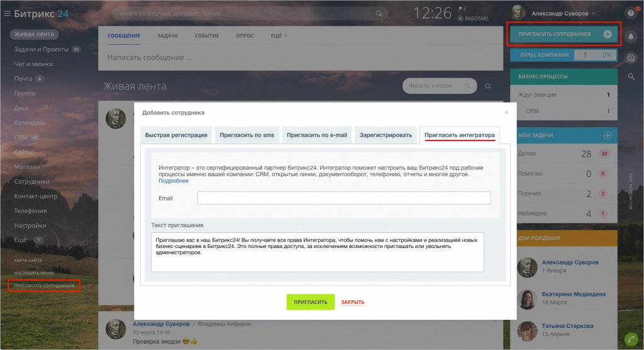The height and width of the screenshot is (350, 644).
Task: Expand the Александр Суворов user menu arrow
Action: point(594,14)
